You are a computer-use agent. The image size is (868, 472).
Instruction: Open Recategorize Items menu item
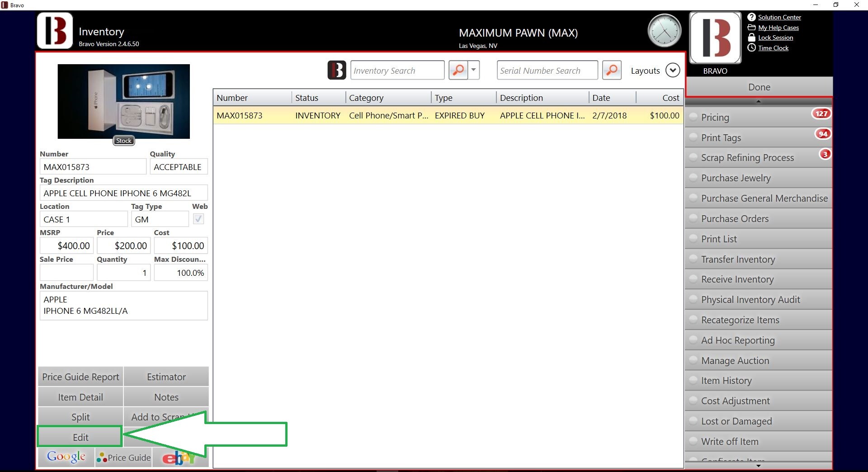click(x=759, y=320)
